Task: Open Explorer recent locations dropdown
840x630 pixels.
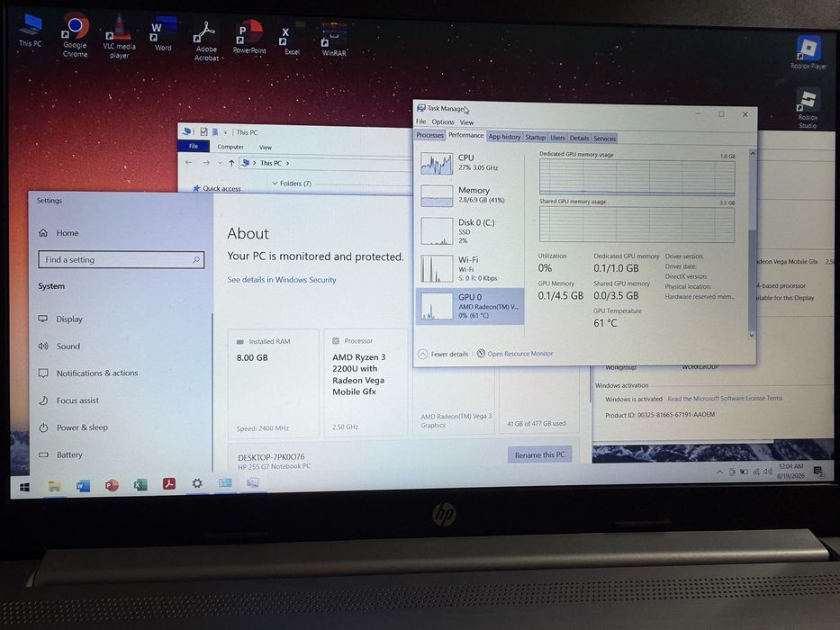Action: coord(220,163)
